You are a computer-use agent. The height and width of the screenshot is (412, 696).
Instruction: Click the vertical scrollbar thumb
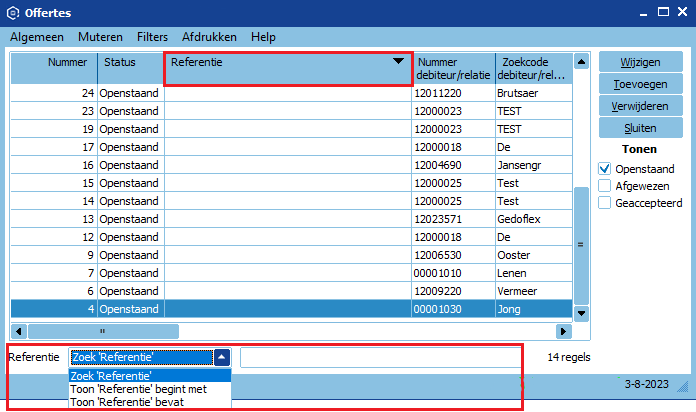(581, 243)
